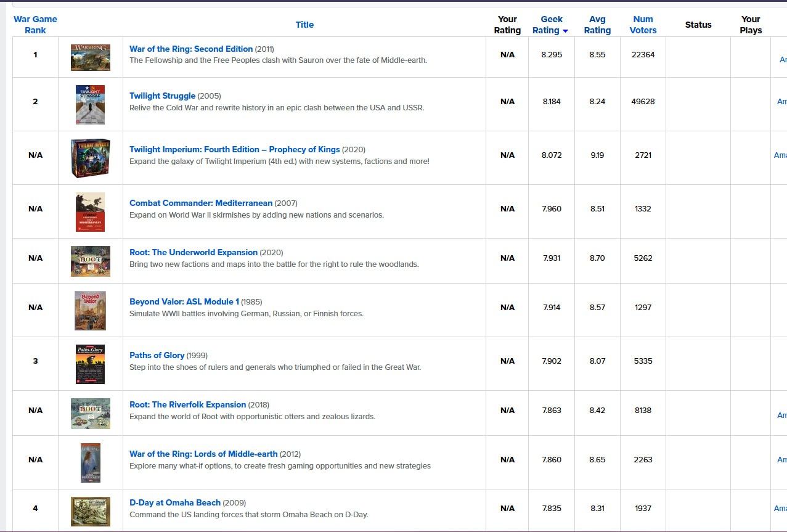This screenshot has height=532, width=787.
Task: Click the Geek Rating sort arrow
Action: pos(565,31)
